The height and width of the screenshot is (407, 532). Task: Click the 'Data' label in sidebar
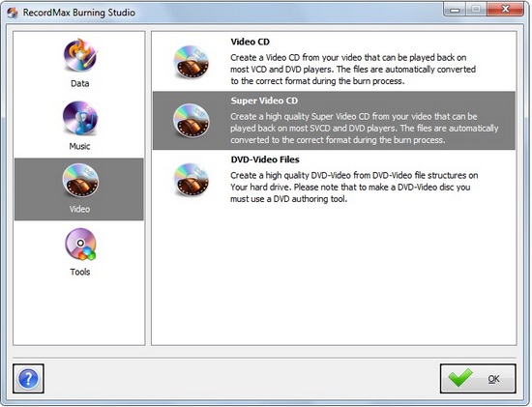(80, 83)
